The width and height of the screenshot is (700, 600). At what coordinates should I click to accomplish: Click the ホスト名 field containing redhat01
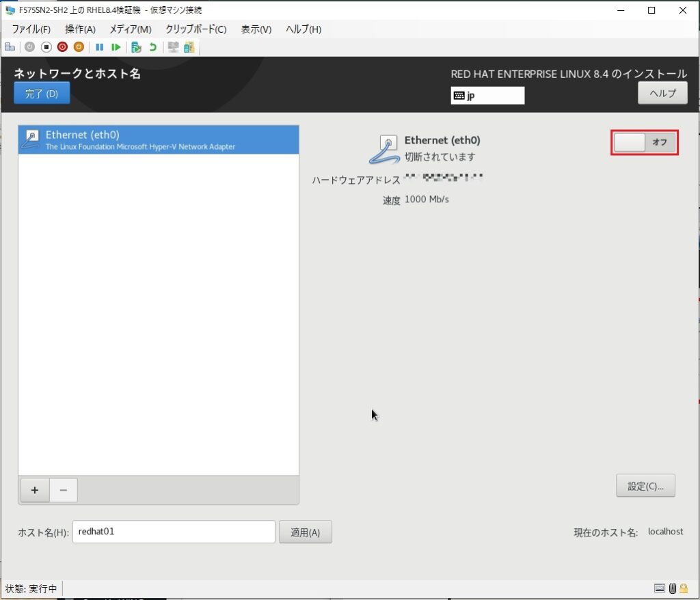(174, 532)
